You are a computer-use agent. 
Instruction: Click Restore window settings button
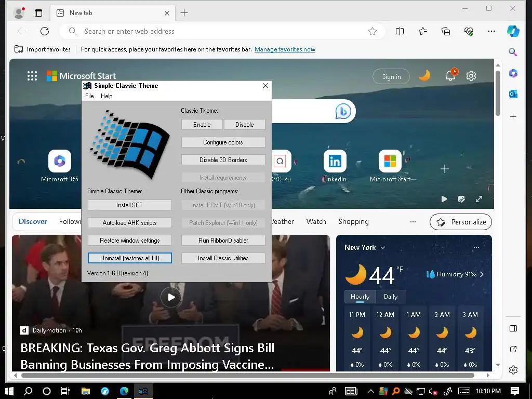point(129,240)
